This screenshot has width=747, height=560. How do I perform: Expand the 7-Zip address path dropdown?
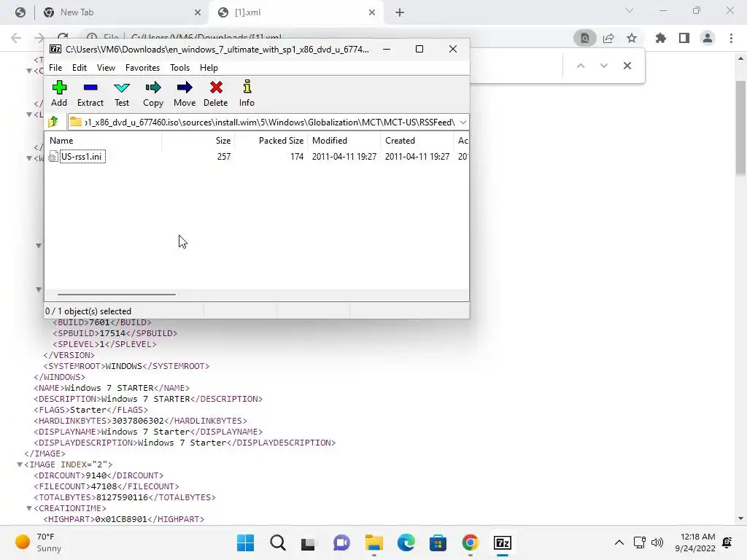tap(463, 122)
